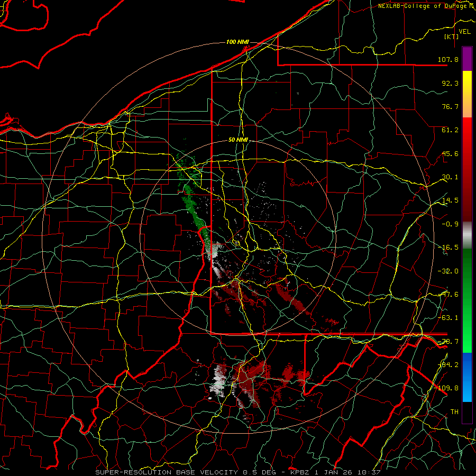Click the 61.2 scale value
The width and height of the screenshot is (476, 476).
pos(450,130)
